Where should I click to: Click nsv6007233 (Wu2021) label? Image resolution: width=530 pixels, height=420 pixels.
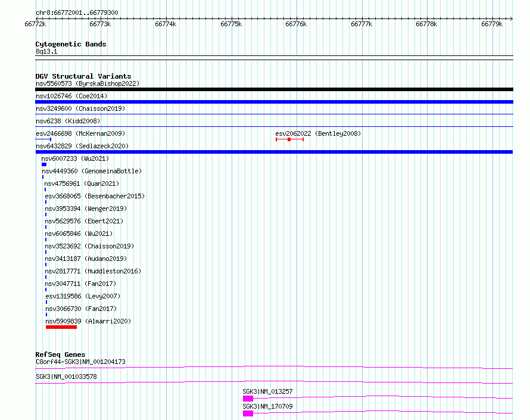pyautogui.click(x=75, y=158)
